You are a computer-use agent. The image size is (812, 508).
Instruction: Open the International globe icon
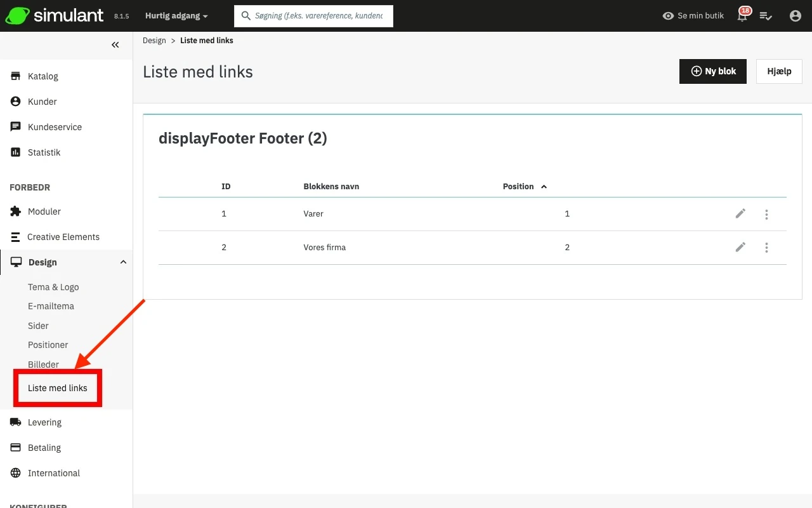[x=14, y=472]
